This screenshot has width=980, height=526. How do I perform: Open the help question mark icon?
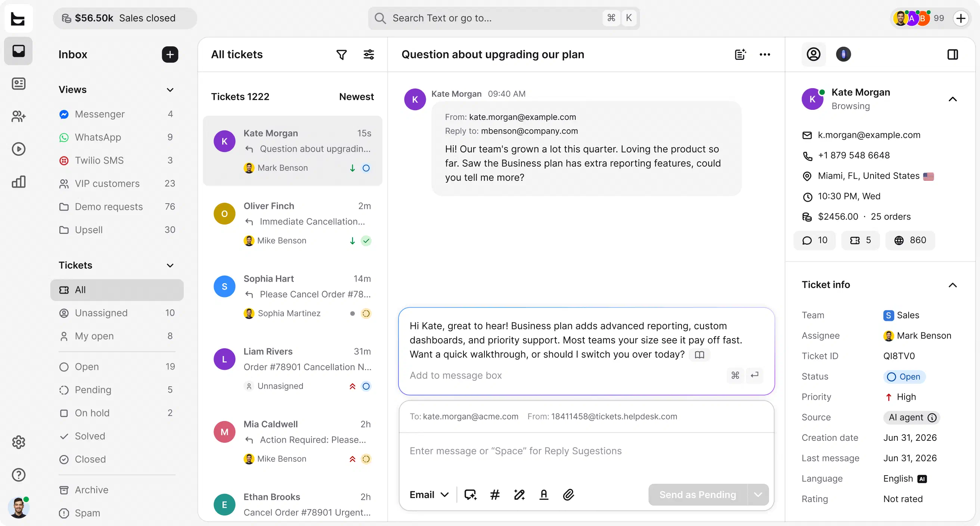18,475
